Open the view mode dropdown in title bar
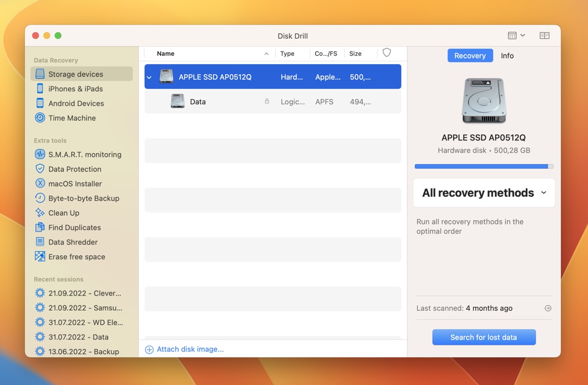Viewport: 588px width, 385px height. click(x=517, y=35)
